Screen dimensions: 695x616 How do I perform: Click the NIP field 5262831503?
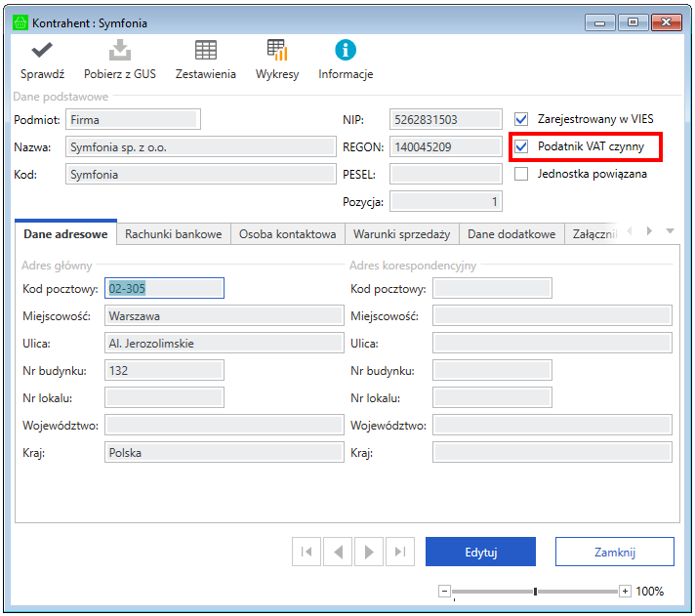coord(446,119)
